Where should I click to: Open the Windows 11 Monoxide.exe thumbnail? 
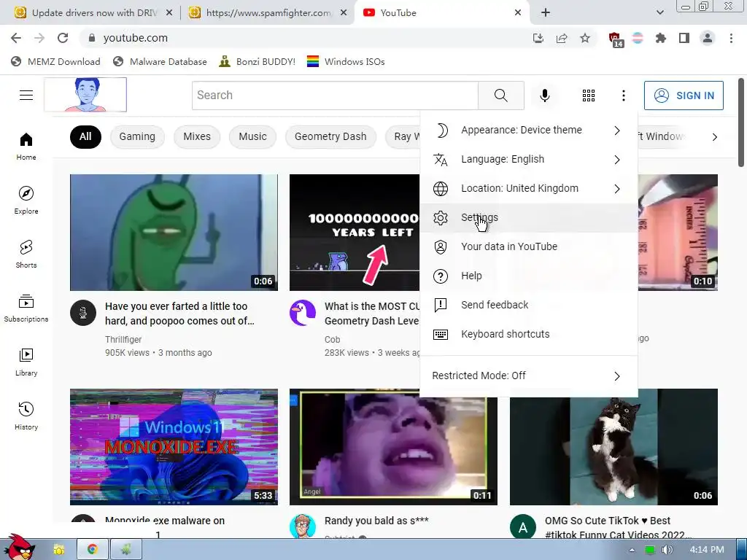point(174,447)
